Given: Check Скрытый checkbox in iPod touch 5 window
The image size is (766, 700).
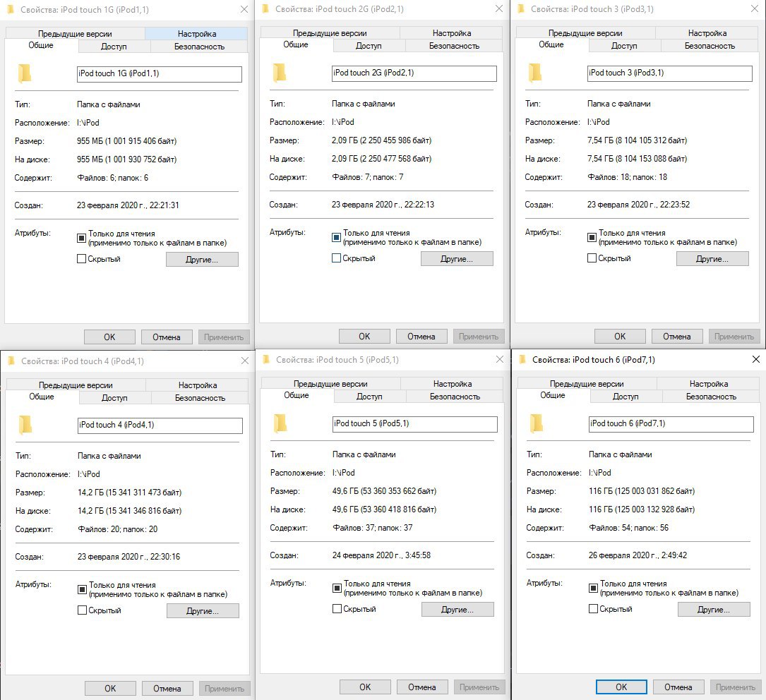Looking at the screenshot, I should coord(337,609).
